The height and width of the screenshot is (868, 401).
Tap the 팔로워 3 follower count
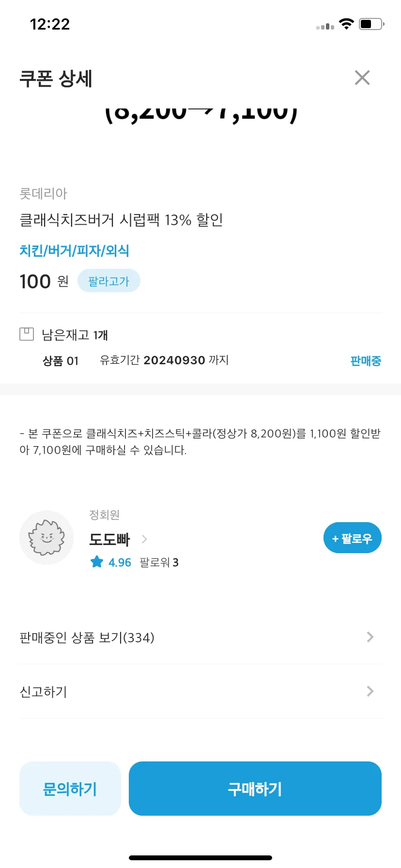(x=159, y=562)
